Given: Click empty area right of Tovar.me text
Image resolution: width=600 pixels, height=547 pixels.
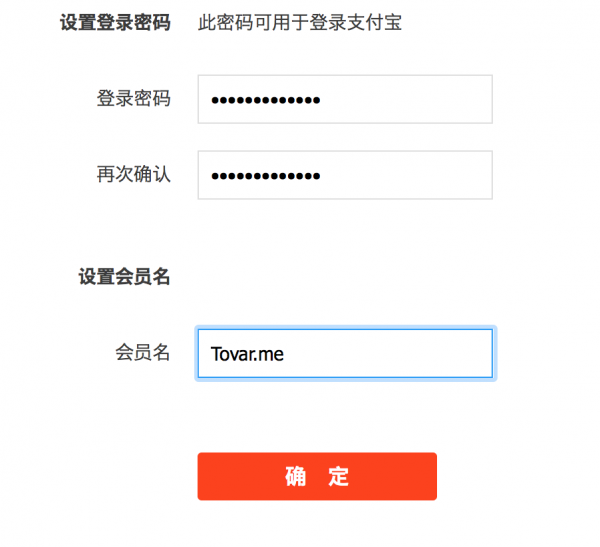Looking at the screenshot, I should point(386,354).
